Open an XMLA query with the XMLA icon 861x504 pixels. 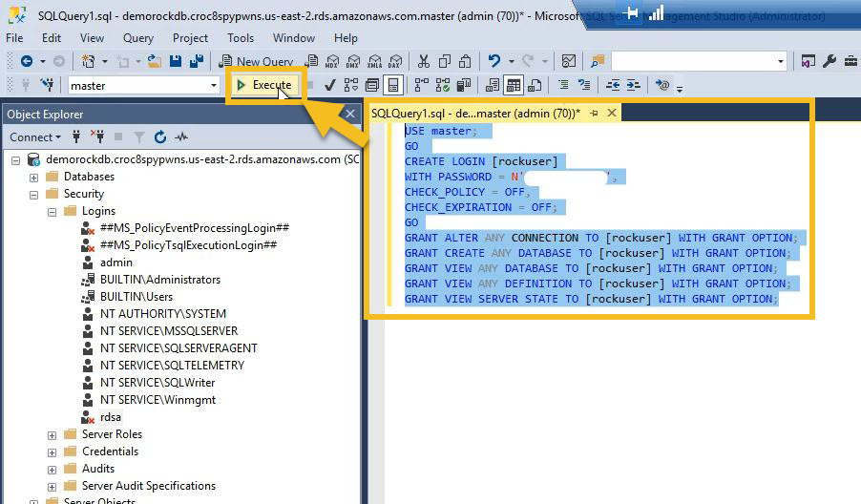(374, 61)
